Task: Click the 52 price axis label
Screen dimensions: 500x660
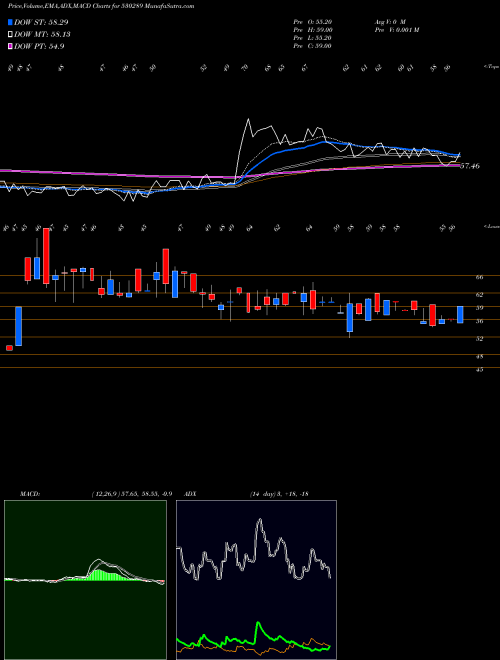Action: 480,338
